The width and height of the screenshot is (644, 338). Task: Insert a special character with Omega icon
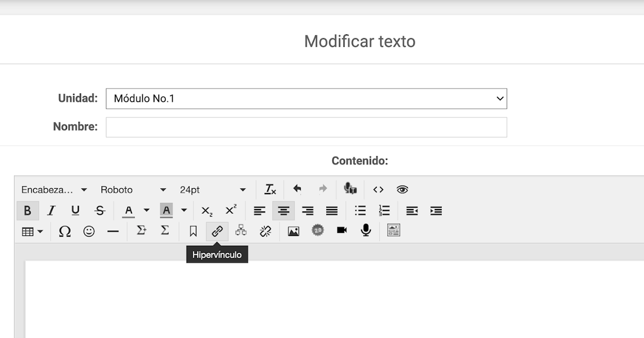point(64,231)
